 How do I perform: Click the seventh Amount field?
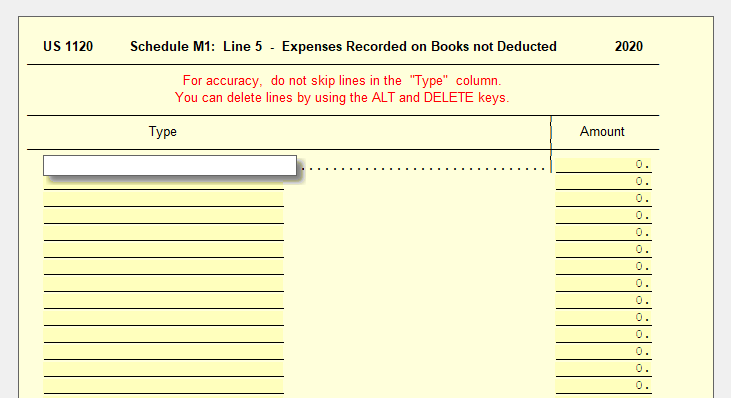pos(604,268)
